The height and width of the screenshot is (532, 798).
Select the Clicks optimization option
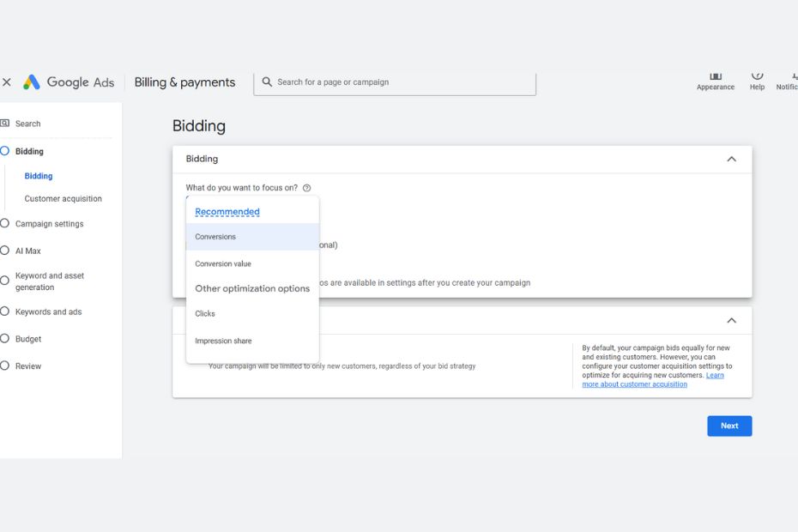click(205, 314)
